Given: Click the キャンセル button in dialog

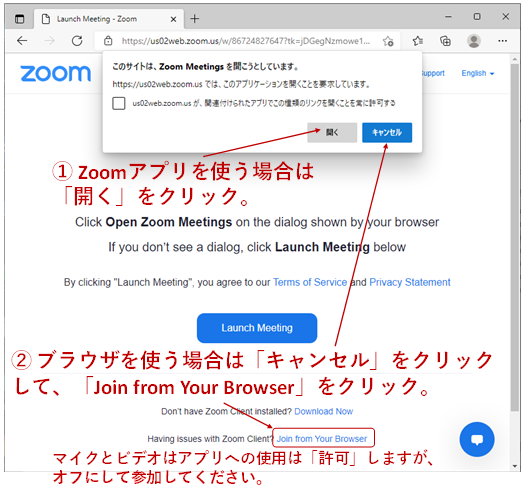Looking at the screenshot, I should click(x=387, y=133).
